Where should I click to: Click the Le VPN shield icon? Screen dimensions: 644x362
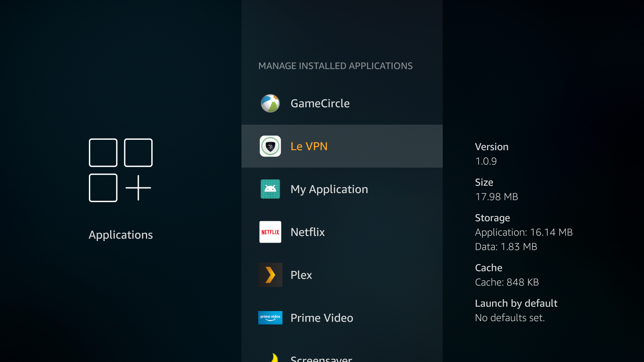[270, 146]
